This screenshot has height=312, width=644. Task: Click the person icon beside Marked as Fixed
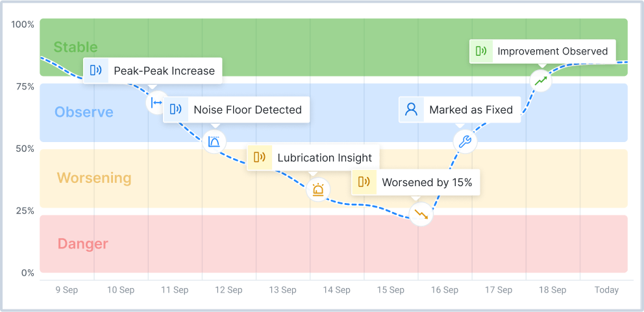point(411,110)
